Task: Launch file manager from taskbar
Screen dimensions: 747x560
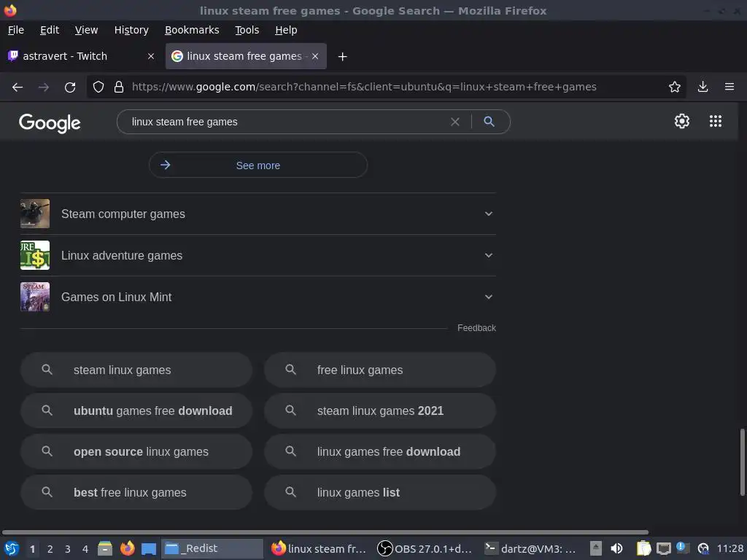Action: tap(105, 548)
